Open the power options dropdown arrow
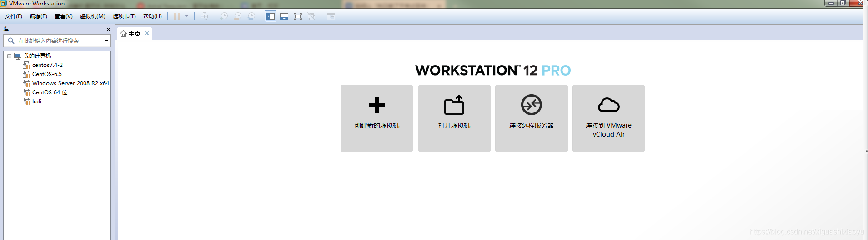The image size is (868, 240). [186, 16]
